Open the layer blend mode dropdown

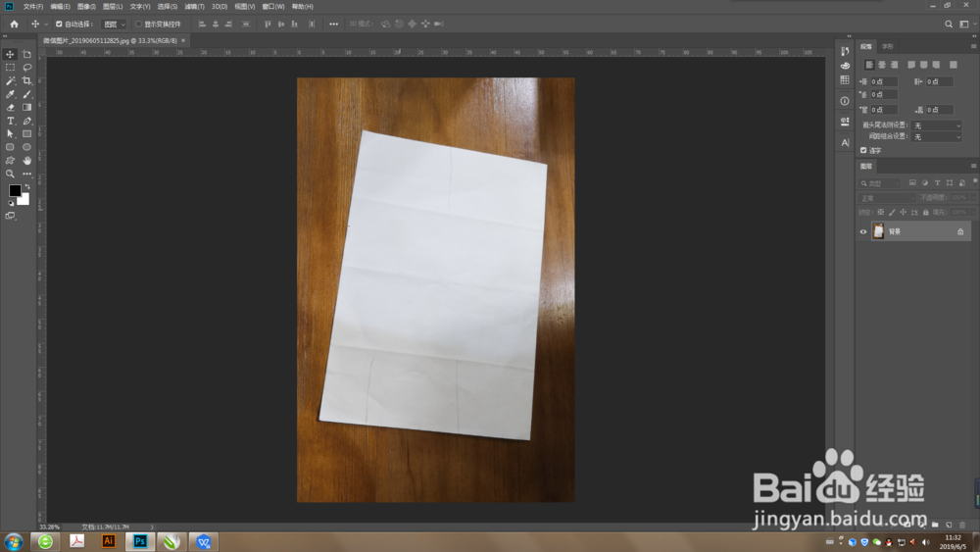[x=887, y=198]
